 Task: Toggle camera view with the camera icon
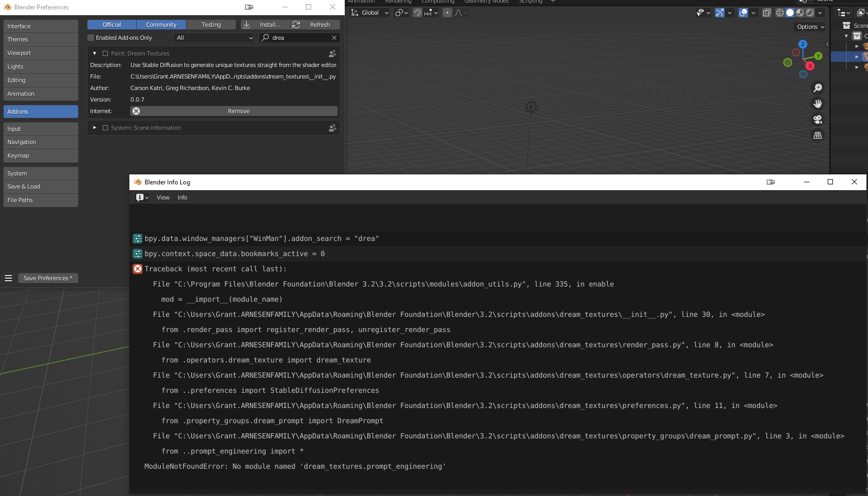(x=818, y=119)
